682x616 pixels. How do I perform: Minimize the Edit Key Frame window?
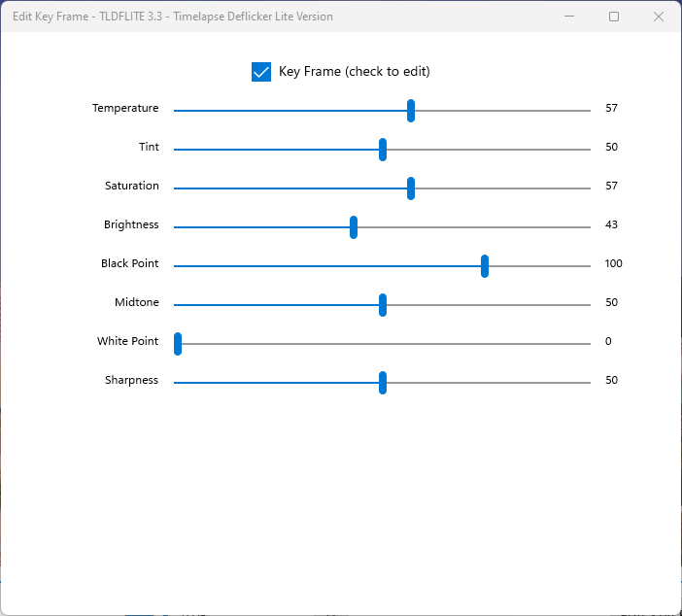click(568, 17)
